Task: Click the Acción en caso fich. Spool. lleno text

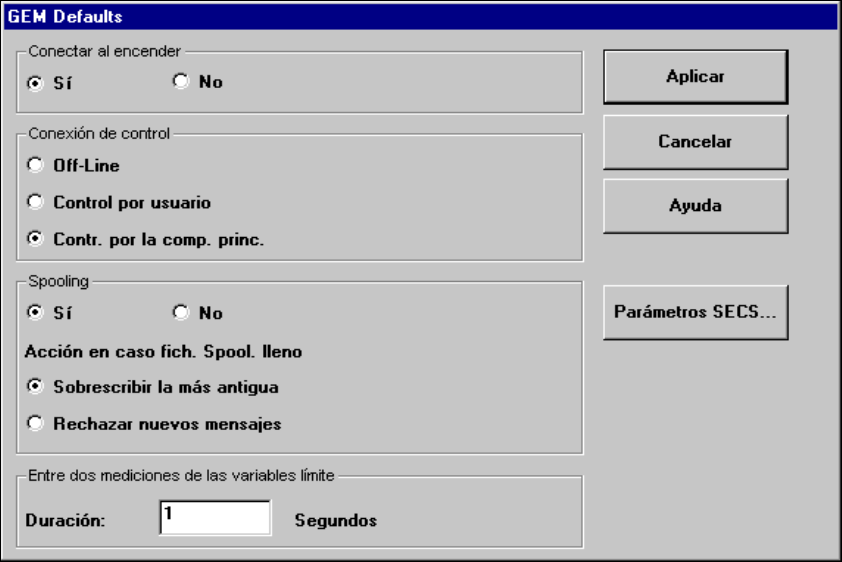Action: click(x=163, y=352)
